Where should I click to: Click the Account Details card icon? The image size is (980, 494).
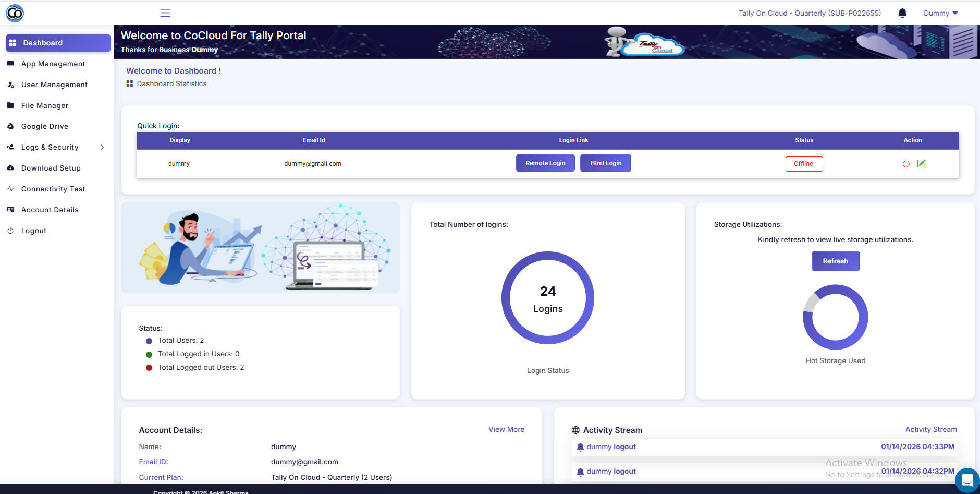pyautogui.click(x=10, y=210)
